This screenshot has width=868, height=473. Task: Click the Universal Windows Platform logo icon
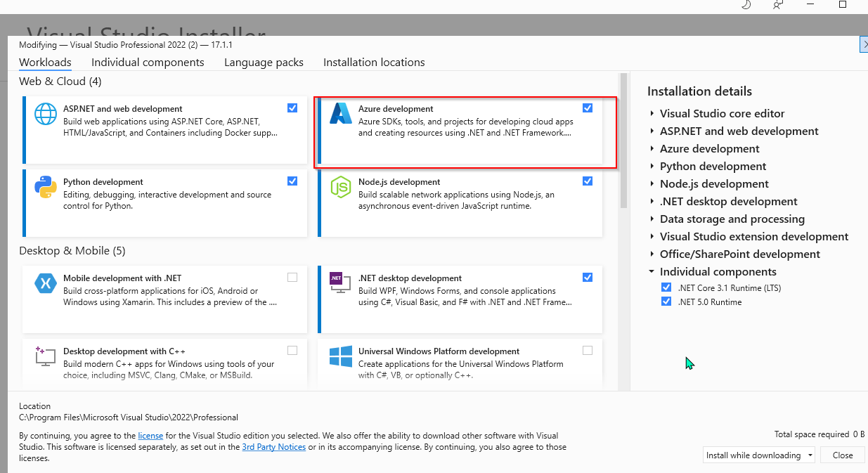click(x=341, y=356)
